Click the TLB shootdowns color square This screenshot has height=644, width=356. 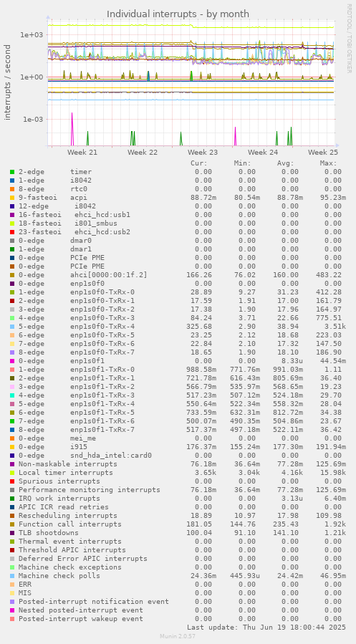[12, 533]
